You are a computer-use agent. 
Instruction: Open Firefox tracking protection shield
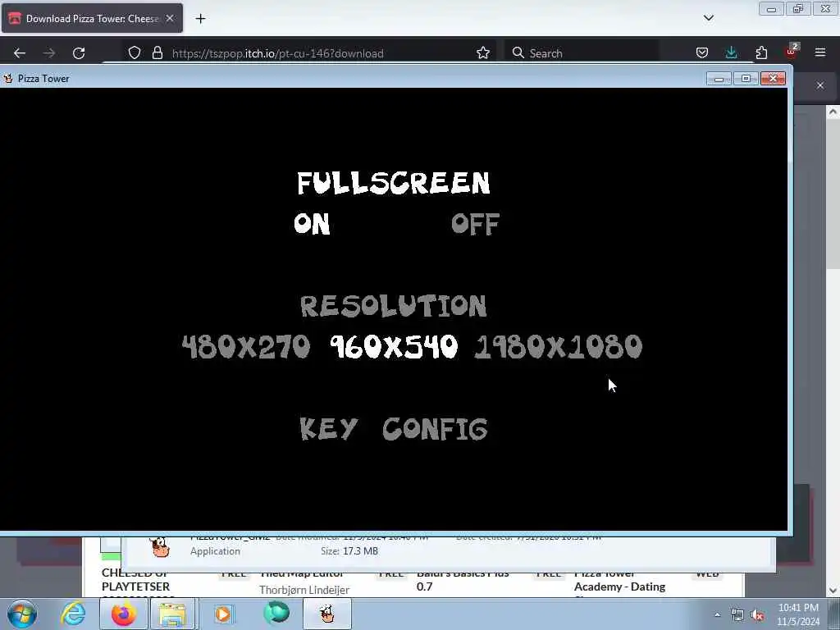click(x=135, y=53)
